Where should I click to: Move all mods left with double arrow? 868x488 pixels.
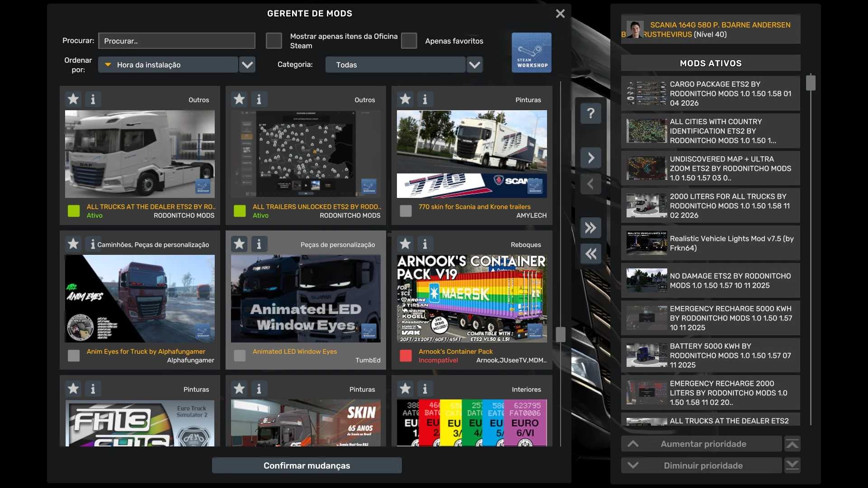590,254
